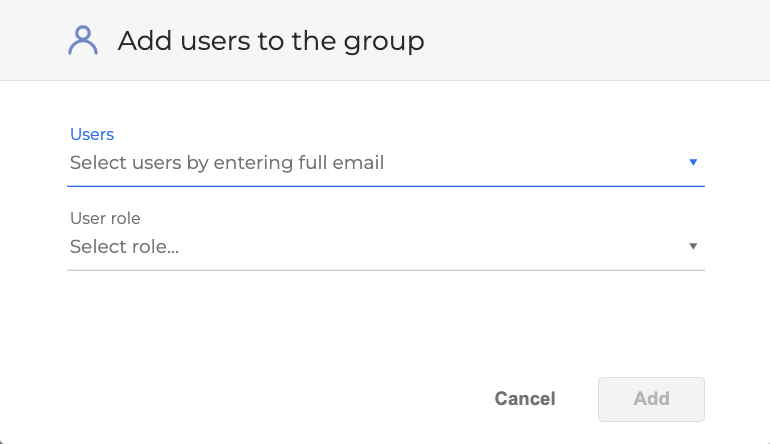Viewport: 770px width, 444px height.
Task: Click the disabled Add button
Action: point(651,399)
